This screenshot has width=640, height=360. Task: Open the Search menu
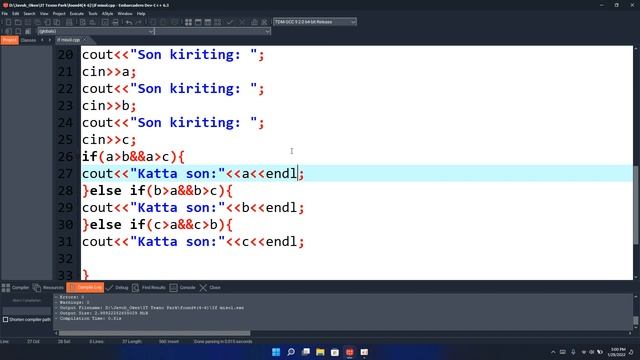[x=29, y=13]
